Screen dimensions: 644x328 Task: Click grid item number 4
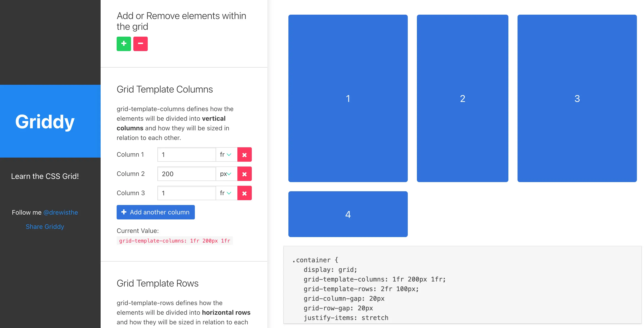[348, 214]
